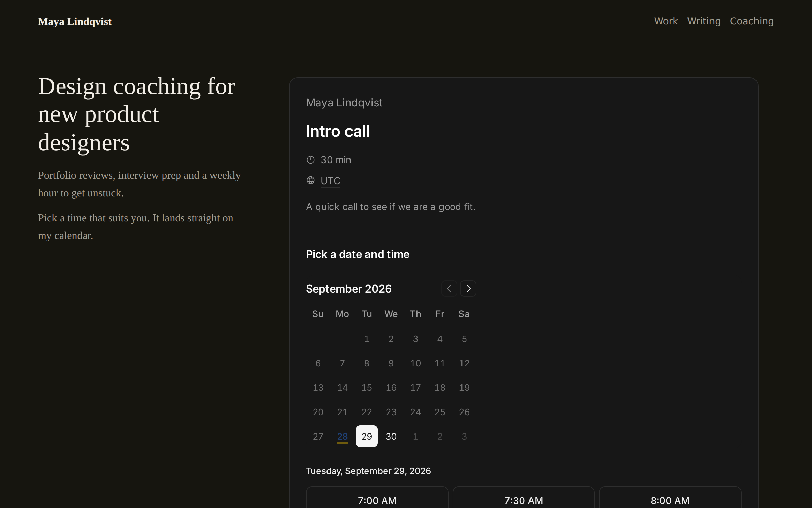Choose the 7:00 AM time slot
The height and width of the screenshot is (508, 812).
pos(377,498)
